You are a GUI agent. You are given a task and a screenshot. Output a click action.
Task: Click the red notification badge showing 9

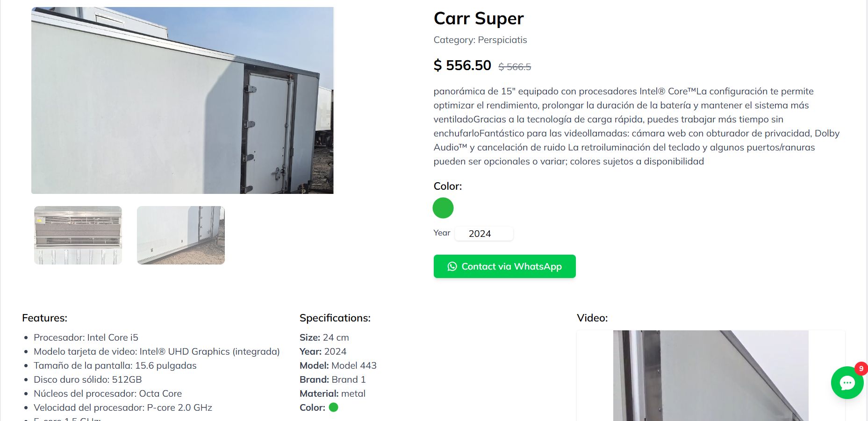pyautogui.click(x=861, y=369)
